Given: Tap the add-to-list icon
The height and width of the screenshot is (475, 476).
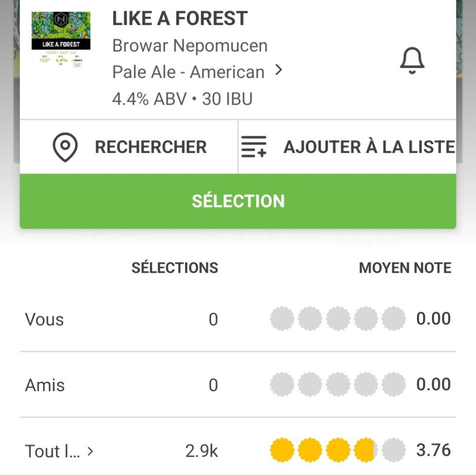Looking at the screenshot, I should click(254, 147).
